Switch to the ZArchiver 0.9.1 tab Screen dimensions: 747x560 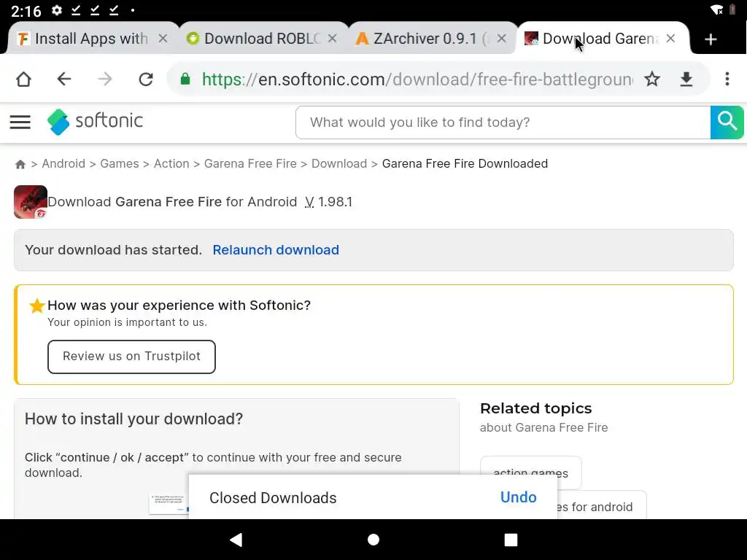(x=423, y=39)
